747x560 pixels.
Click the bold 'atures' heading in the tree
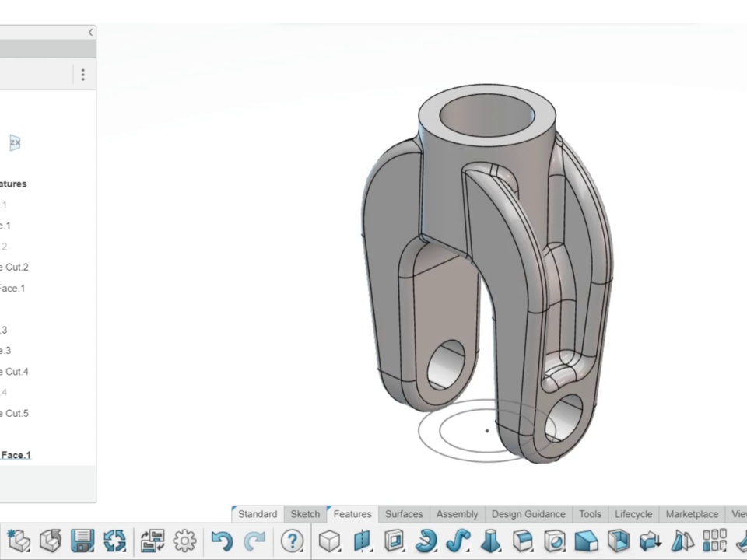pyautogui.click(x=13, y=184)
